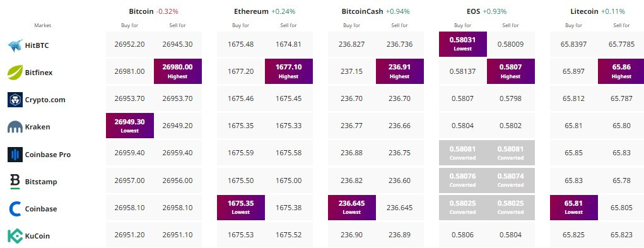644x248 pixels.
Task: Click the HitBTC exchange logo icon
Action: click(x=15, y=45)
